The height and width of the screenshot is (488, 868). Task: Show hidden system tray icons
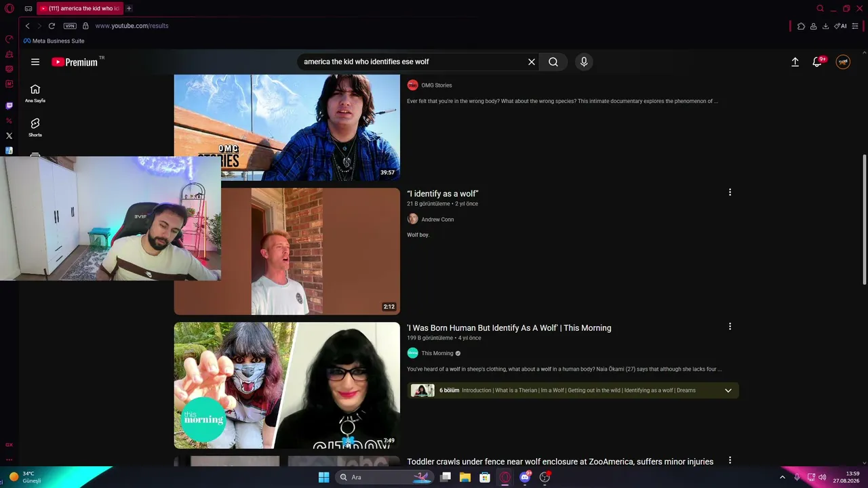click(x=782, y=477)
